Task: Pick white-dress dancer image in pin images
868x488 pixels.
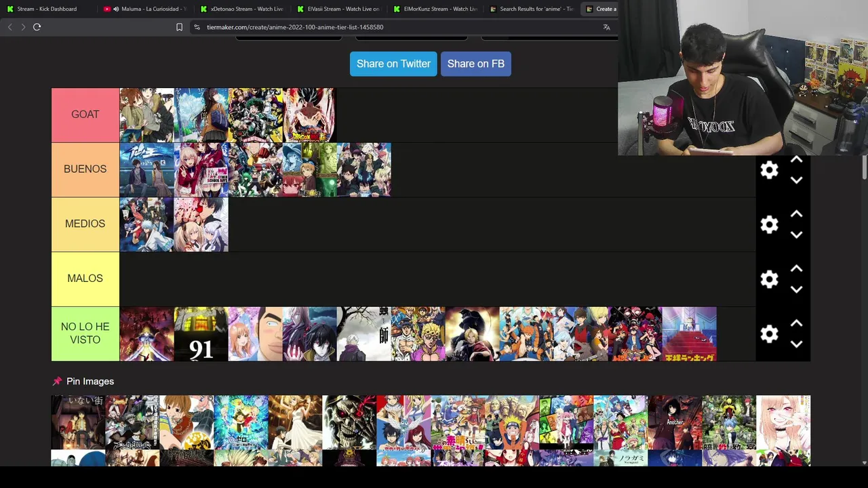Action: 295,423
